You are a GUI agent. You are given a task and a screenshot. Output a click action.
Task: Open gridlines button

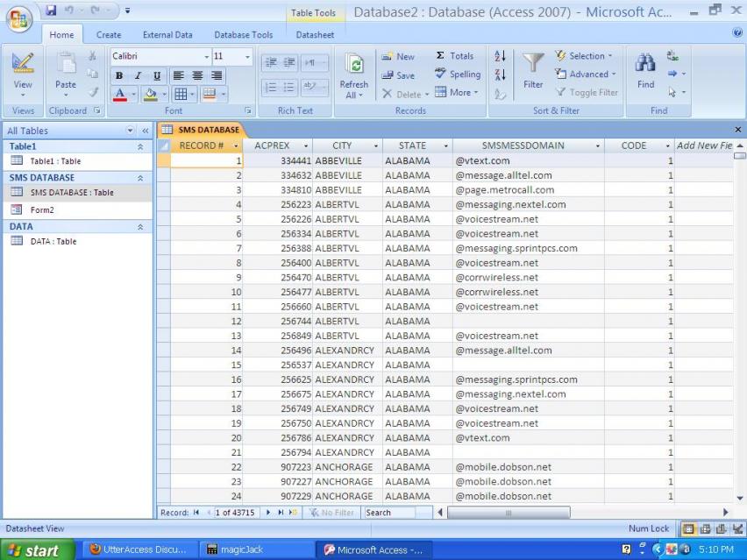pos(181,94)
